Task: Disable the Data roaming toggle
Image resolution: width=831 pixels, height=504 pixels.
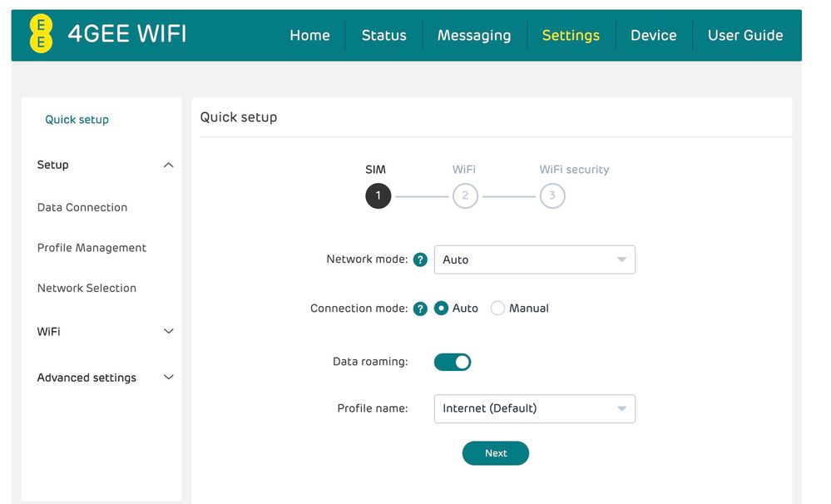Action: [453, 362]
